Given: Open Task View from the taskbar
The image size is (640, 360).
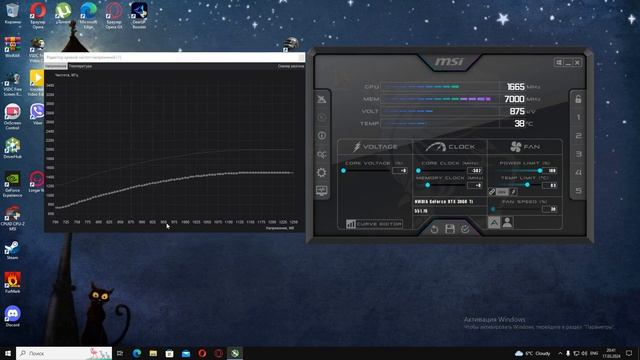Looking at the screenshot, I should pyautogui.click(x=120, y=353).
